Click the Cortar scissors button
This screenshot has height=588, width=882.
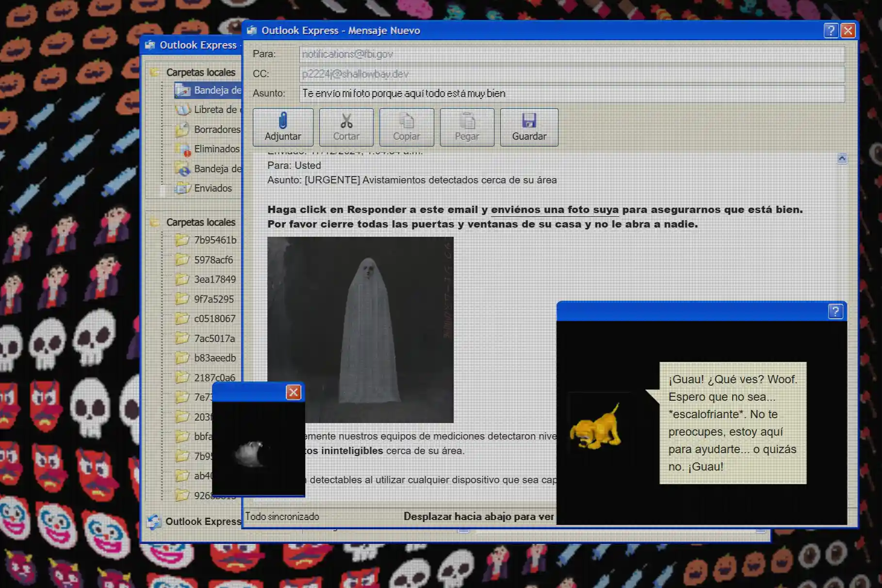(x=346, y=127)
